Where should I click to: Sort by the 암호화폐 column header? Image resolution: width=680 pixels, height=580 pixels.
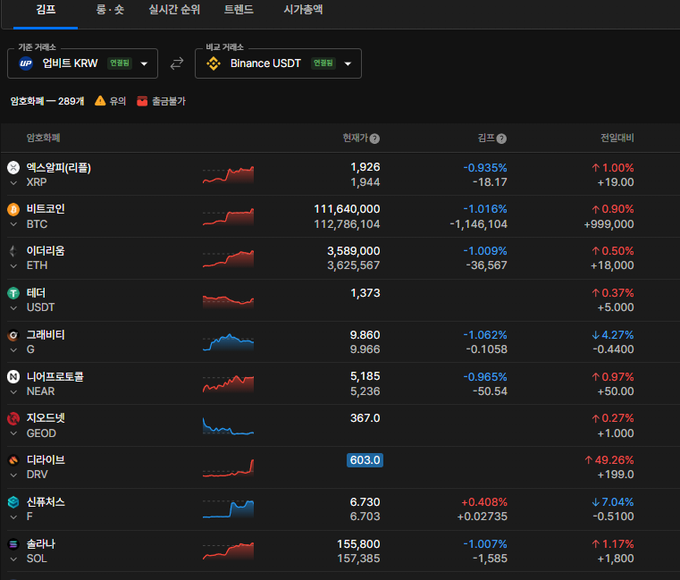pos(43,138)
